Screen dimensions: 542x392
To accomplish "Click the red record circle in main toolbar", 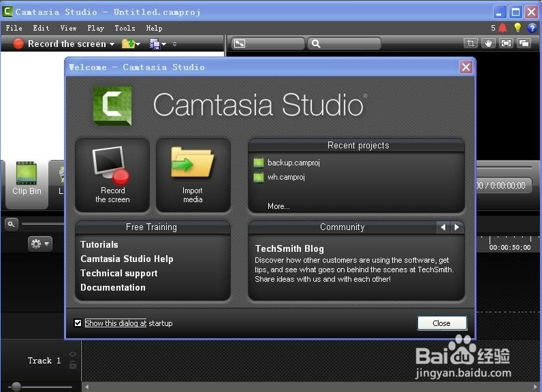I will (18, 44).
